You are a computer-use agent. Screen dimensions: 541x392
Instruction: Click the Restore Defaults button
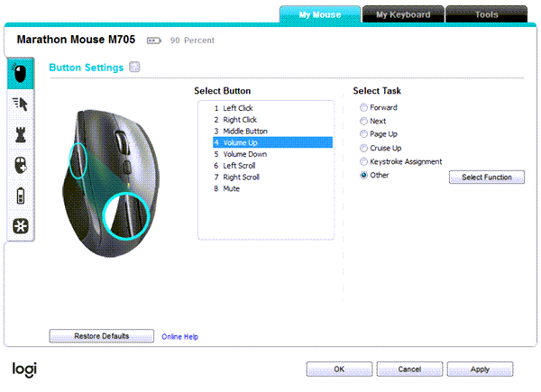[102, 336]
